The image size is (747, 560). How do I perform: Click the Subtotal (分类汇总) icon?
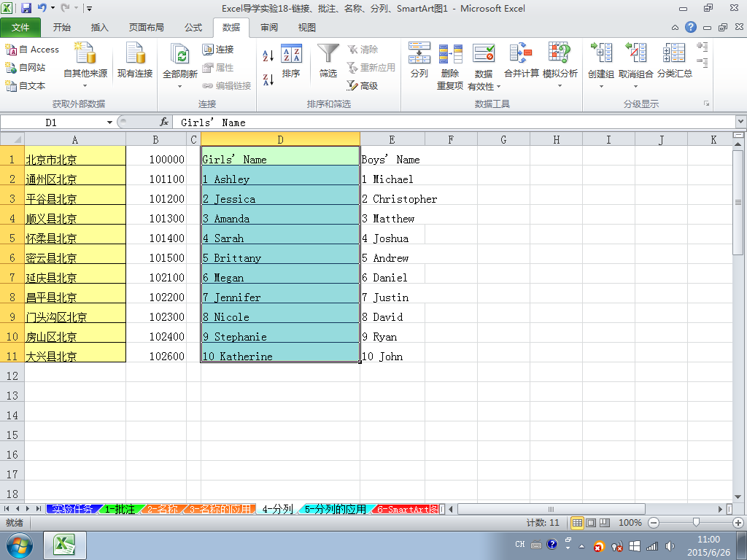[x=674, y=52]
